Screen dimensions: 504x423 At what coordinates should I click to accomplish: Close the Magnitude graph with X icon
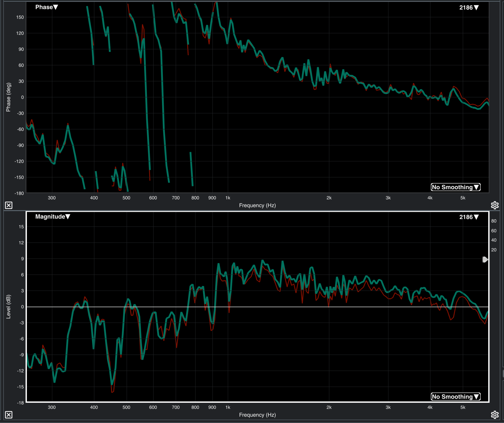(9, 415)
